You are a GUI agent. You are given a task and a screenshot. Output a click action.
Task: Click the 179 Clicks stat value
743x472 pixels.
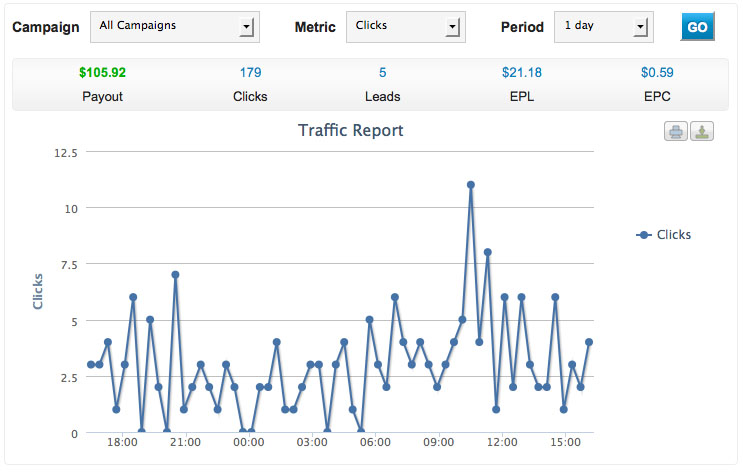pyautogui.click(x=250, y=73)
